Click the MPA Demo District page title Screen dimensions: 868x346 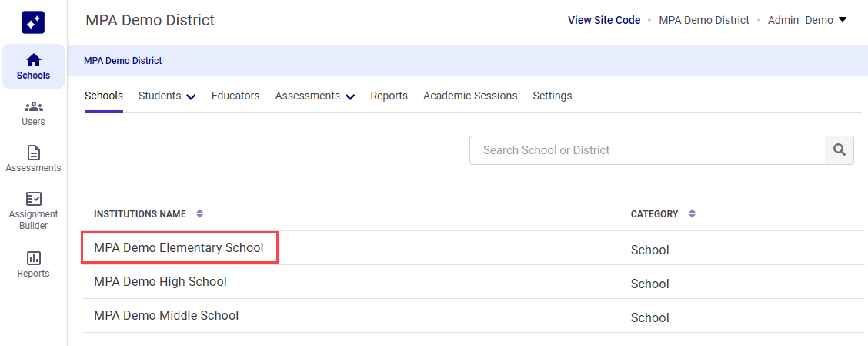point(150,21)
